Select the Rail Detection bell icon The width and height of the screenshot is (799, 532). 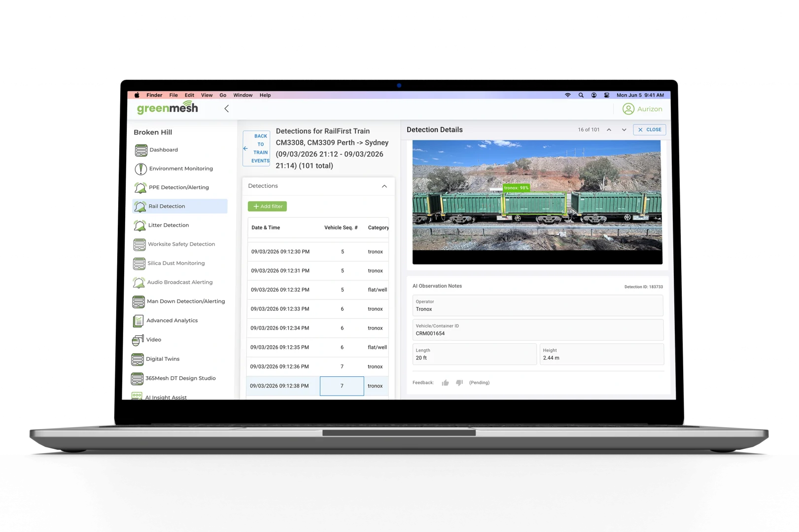coord(140,206)
